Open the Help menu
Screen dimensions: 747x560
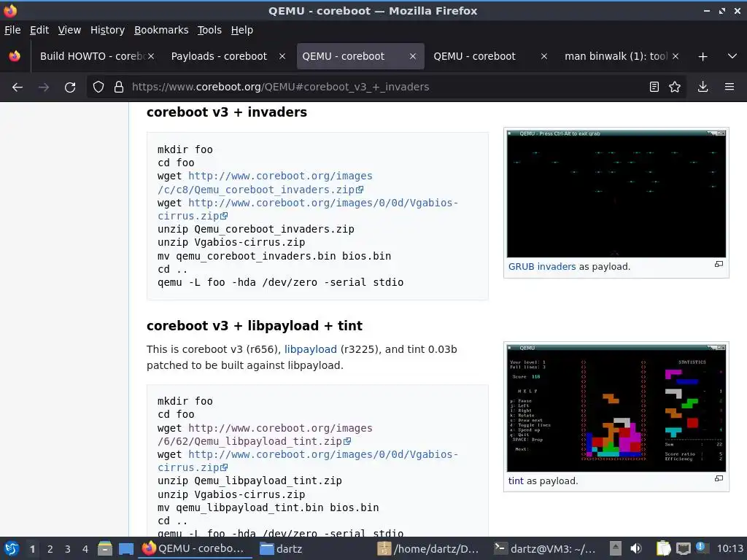(x=242, y=30)
